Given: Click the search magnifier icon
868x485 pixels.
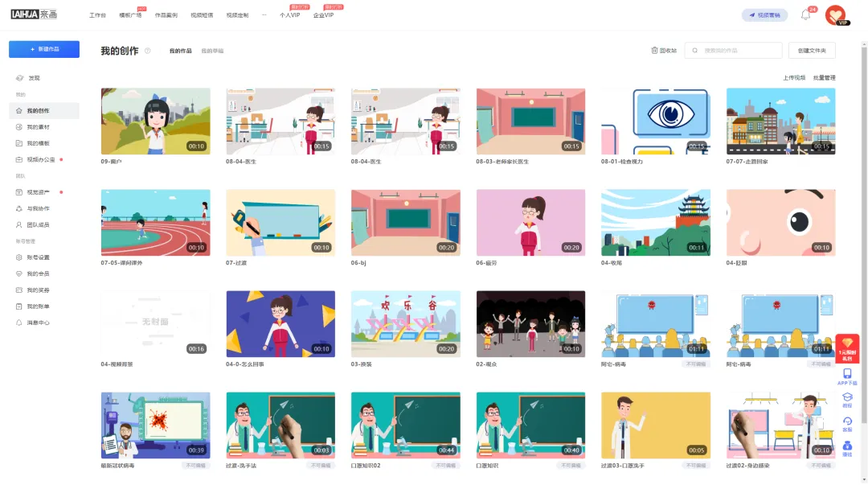Looking at the screenshot, I should pos(694,51).
